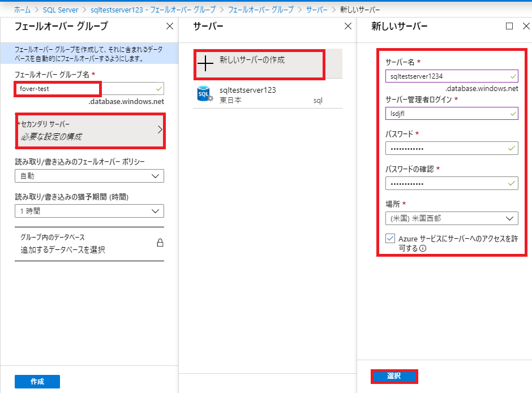Click the lock icon beside databases in group
The height and width of the screenshot is (393, 532).
160,243
